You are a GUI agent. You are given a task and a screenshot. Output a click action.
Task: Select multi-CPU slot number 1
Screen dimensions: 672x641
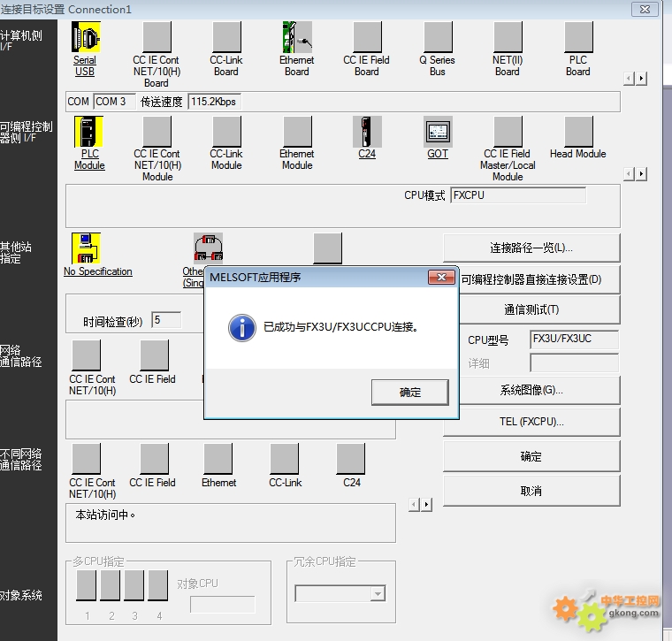pos(86,585)
